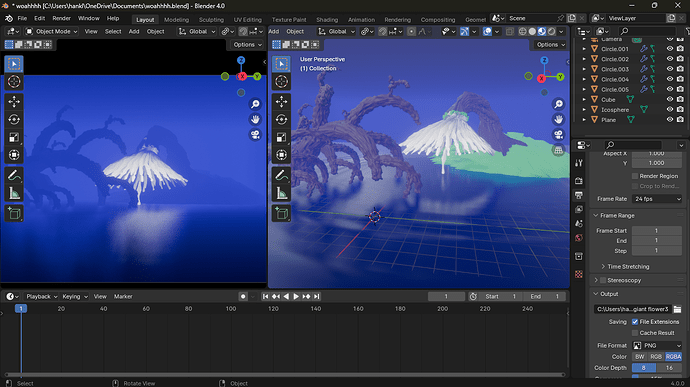The width and height of the screenshot is (690, 387).
Task: Toggle camera view in right viewport
Action: pos(558,134)
